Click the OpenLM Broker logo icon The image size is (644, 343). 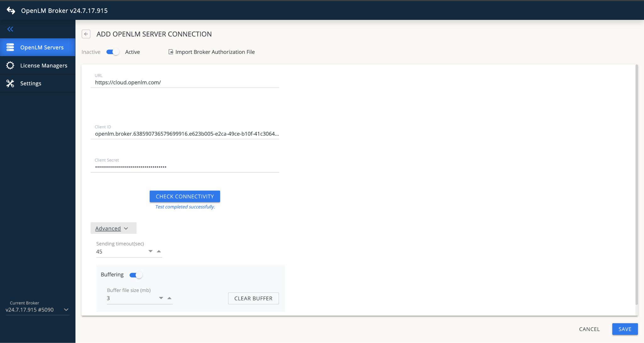tap(10, 10)
